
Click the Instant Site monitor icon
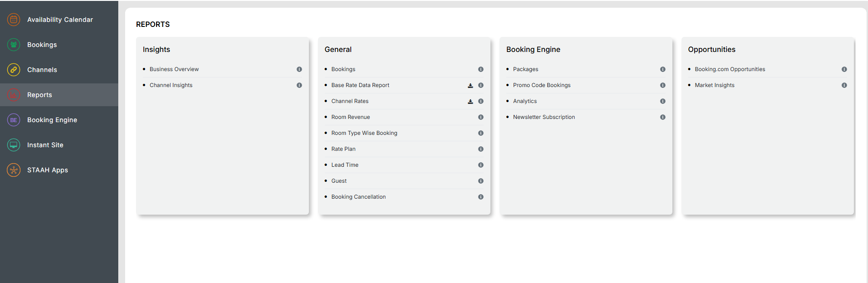coord(14,145)
